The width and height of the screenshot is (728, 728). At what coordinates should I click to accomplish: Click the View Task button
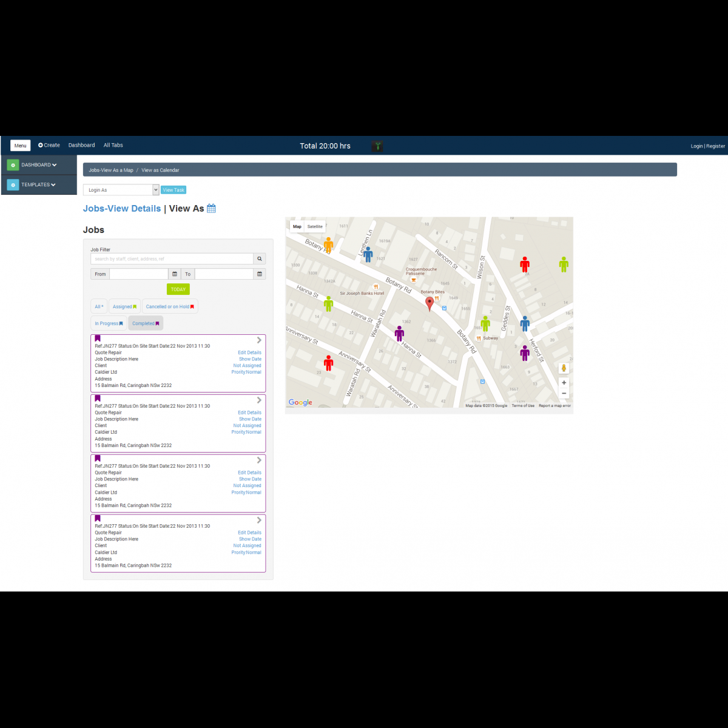click(174, 190)
